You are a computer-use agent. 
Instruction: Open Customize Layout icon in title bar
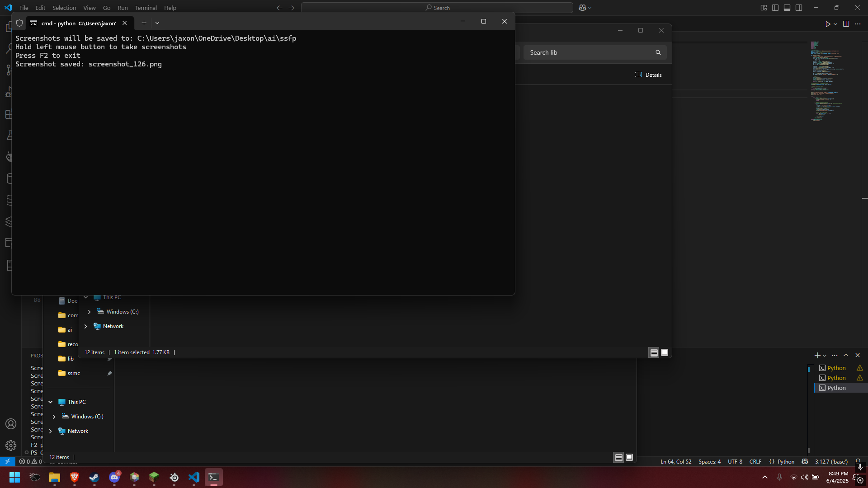[764, 8]
